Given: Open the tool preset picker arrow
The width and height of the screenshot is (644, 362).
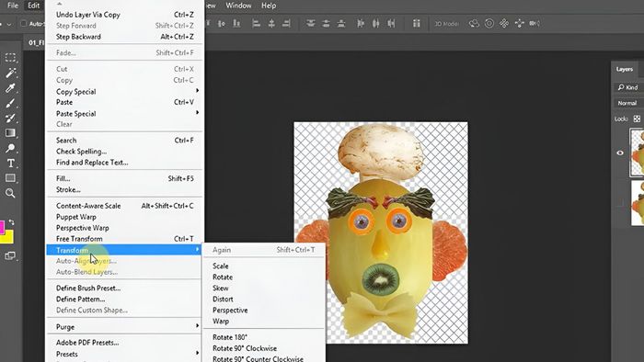Looking at the screenshot, I should pos(8,24).
